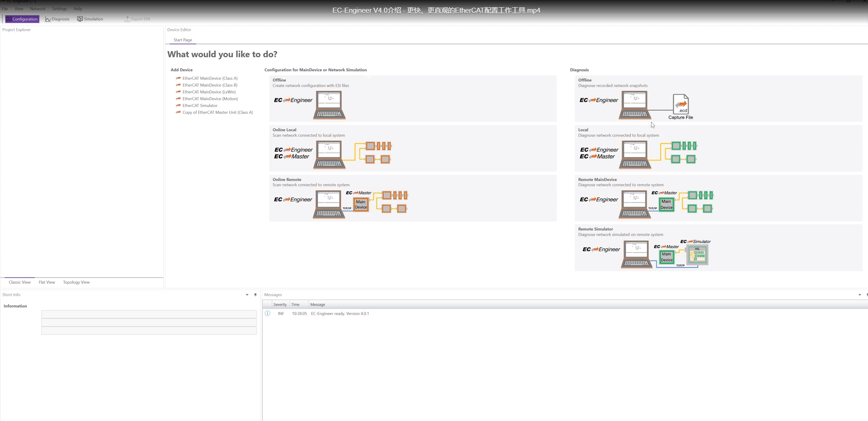Add EtherCAT Simulator device
This screenshot has height=421, width=868.
[x=200, y=105]
